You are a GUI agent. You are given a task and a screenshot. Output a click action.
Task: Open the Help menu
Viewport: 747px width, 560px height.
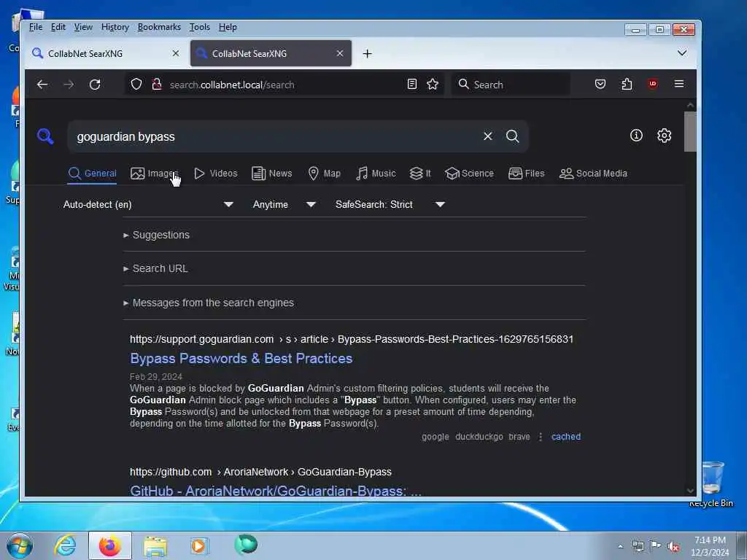point(228,27)
